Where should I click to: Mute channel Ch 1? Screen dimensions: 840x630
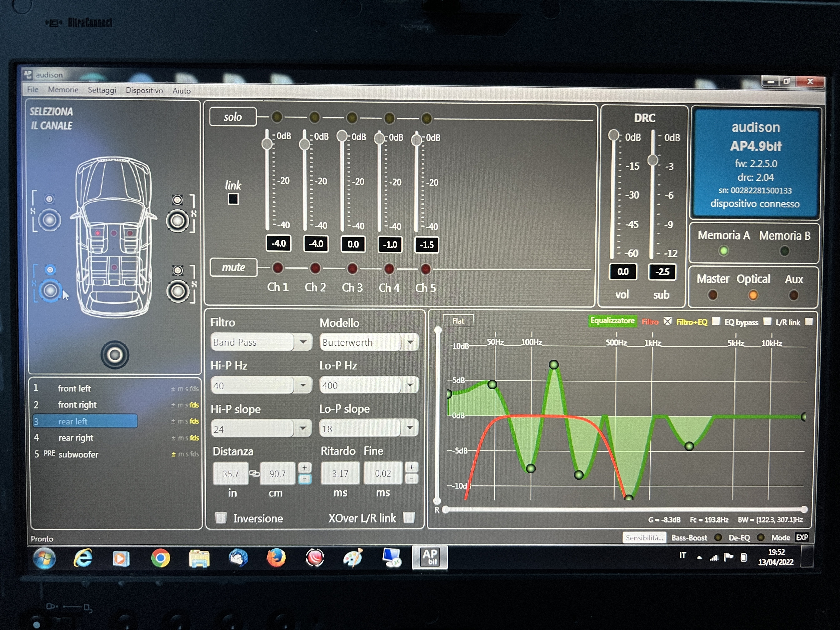pos(277,268)
